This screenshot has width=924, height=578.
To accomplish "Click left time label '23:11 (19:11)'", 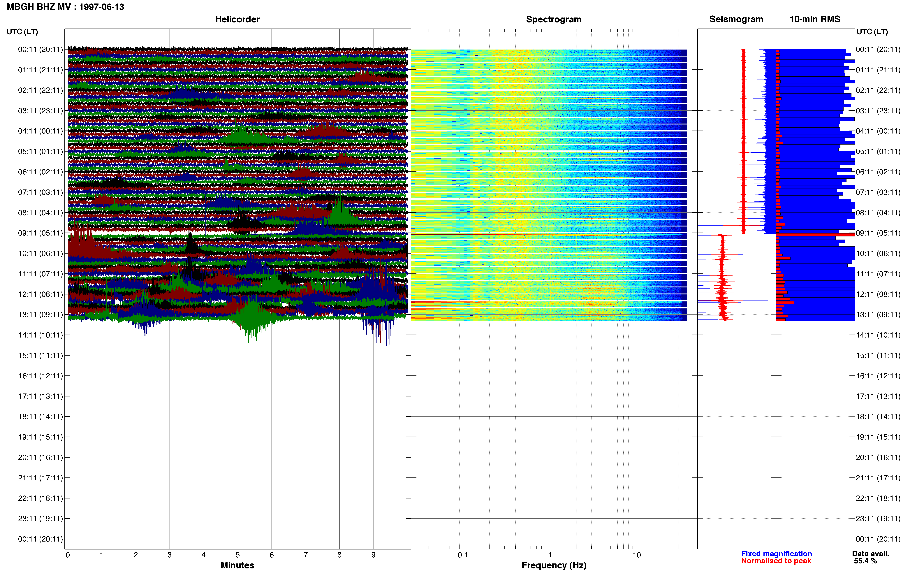I will pos(41,519).
